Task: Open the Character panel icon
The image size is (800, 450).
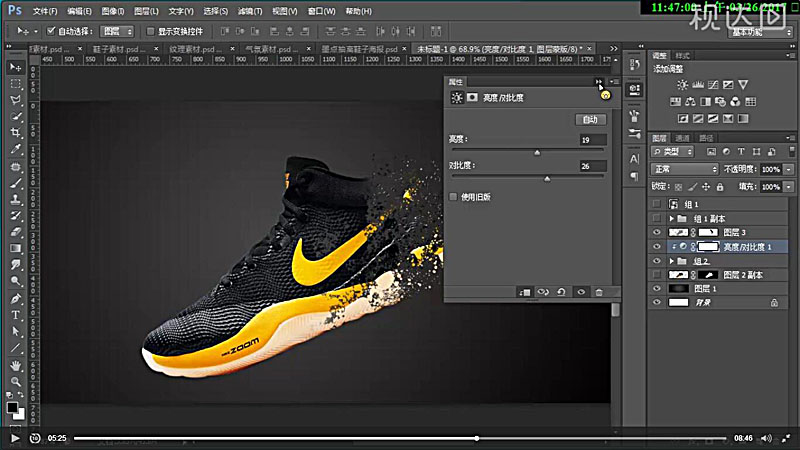Action: [634, 159]
